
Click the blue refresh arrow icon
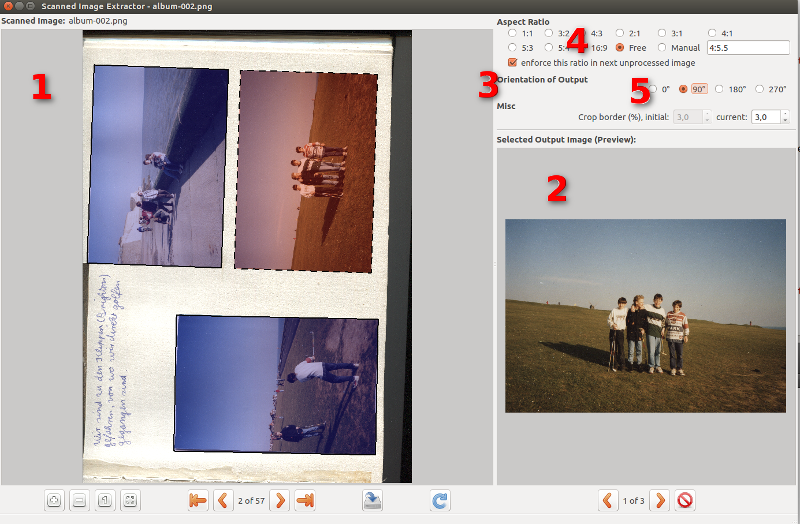[440, 501]
